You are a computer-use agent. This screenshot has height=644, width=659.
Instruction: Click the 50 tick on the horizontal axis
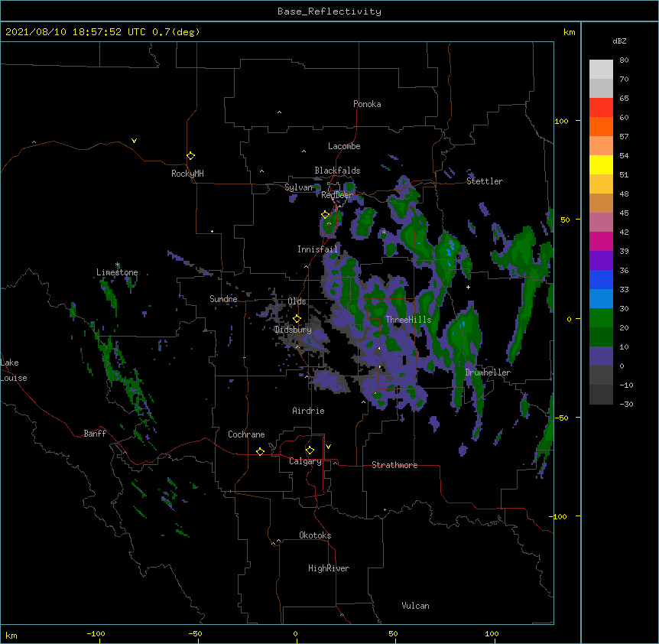(x=393, y=633)
